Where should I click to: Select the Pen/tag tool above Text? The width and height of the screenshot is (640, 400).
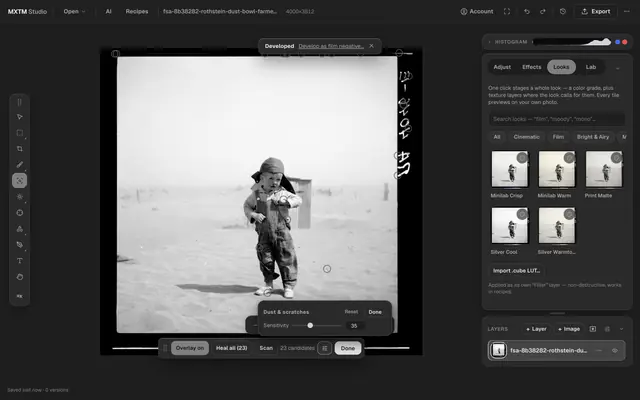(20, 244)
